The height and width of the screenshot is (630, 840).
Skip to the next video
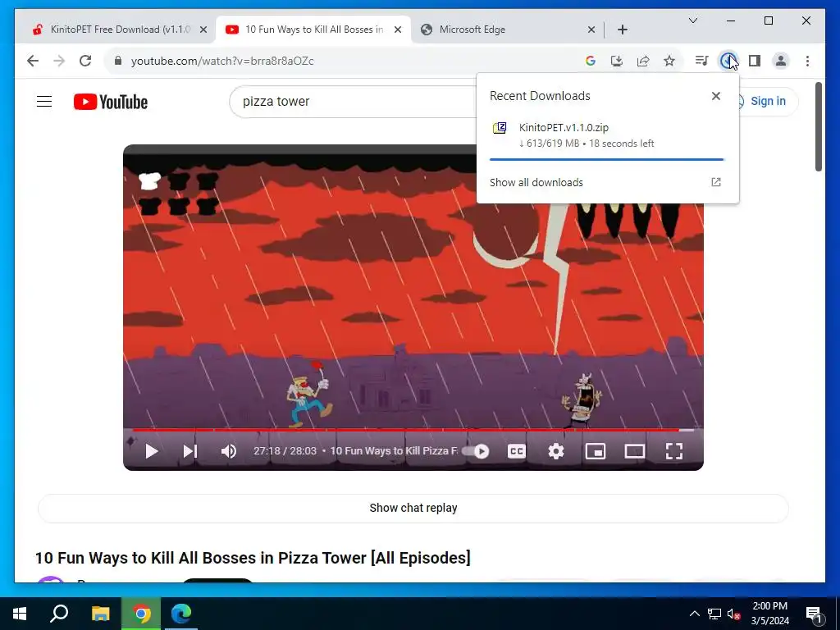point(189,451)
